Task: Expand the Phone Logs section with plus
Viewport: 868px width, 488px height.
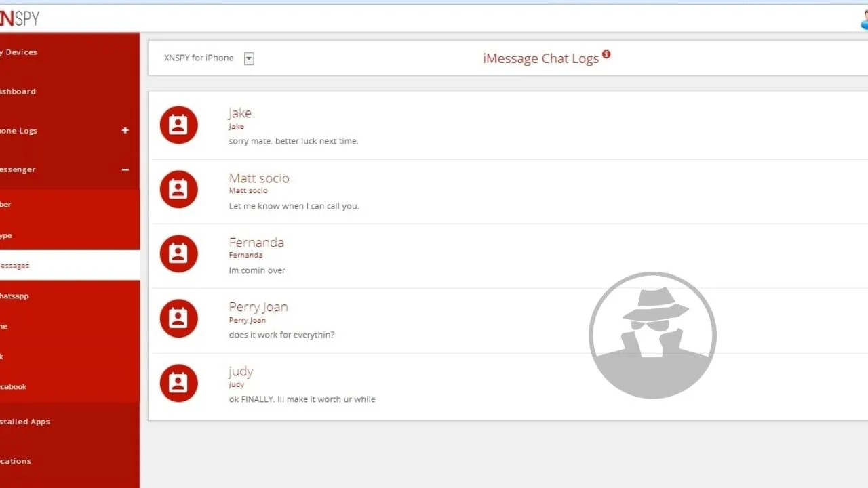Action: point(125,130)
